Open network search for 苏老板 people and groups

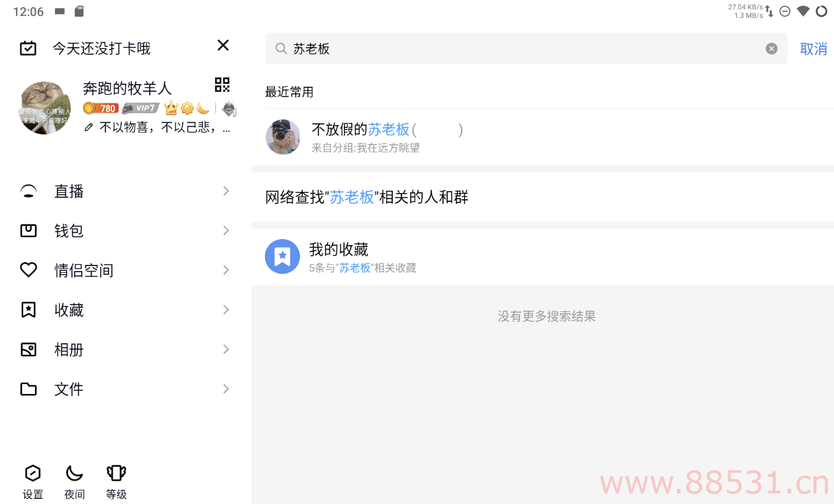click(543, 197)
